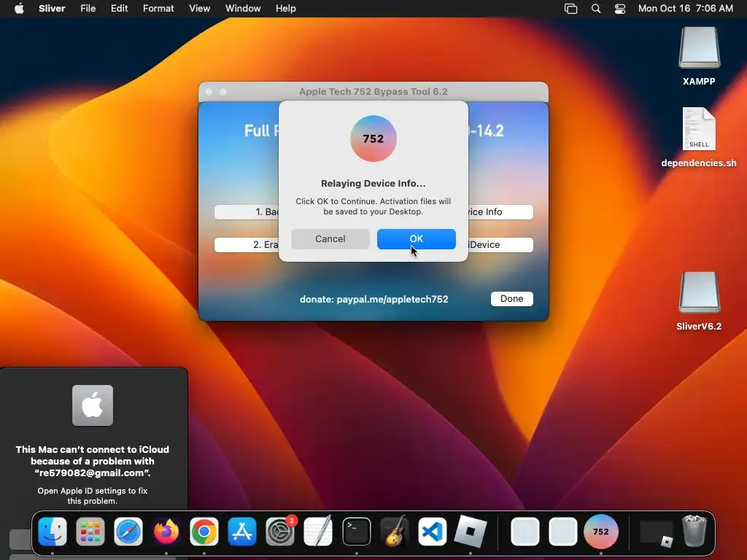Click partially hidden '2. Era' button
Viewport: 747px width, 560px height.
pyautogui.click(x=247, y=245)
